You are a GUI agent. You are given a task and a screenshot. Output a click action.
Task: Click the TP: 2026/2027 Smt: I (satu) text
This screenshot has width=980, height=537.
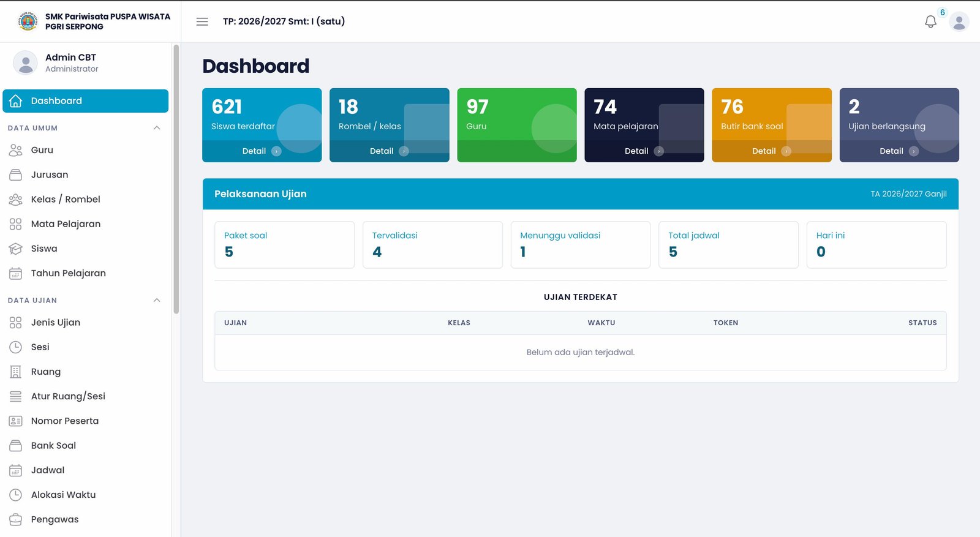pos(284,21)
